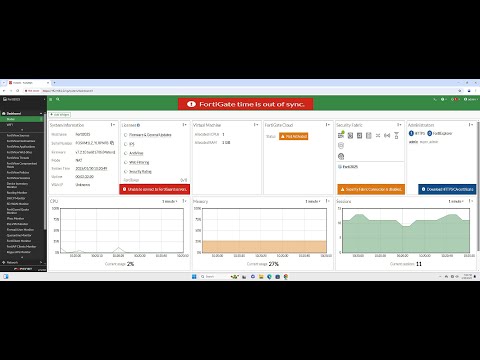Image resolution: width=480 pixels, height=360 pixels.
Task: Toggle the hamburger navigation menu icon
Action: (x=51, y=99)
